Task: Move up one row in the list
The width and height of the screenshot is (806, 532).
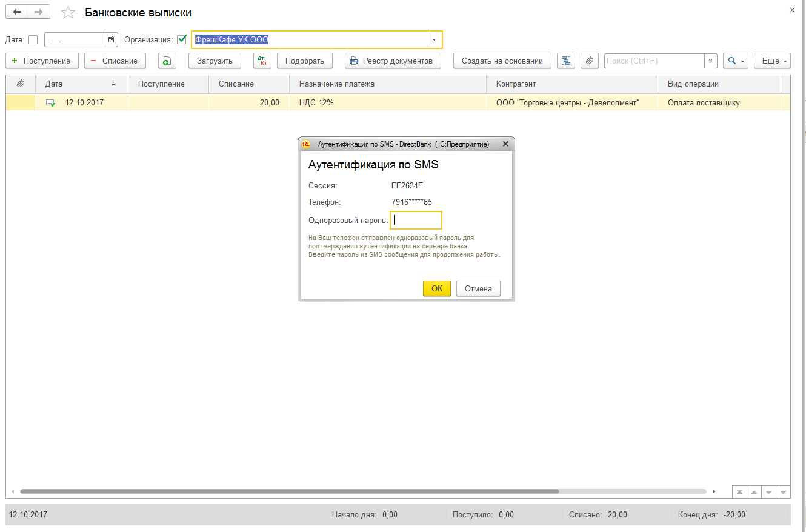Action: [754, 492]
